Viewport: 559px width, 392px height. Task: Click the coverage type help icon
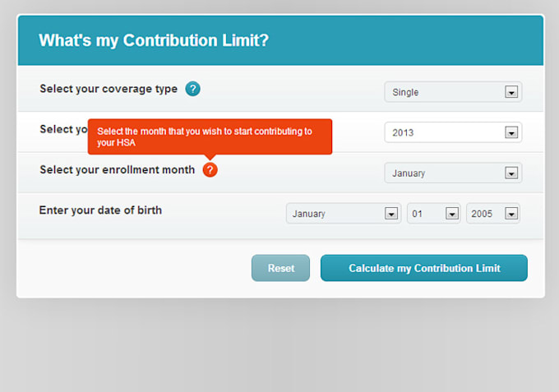pyautogui.click(x=192, y=89)
